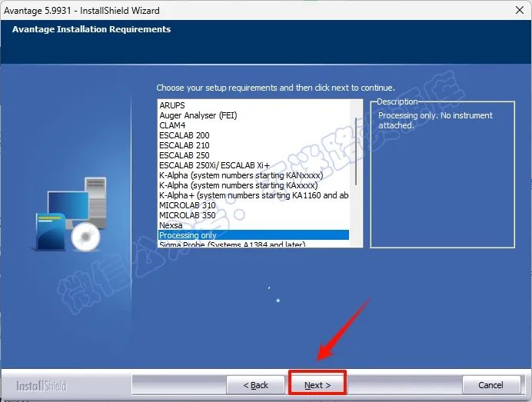
Task: Select K-Alpha starting KANxxxx entry
Action: [x=253, y=175]
